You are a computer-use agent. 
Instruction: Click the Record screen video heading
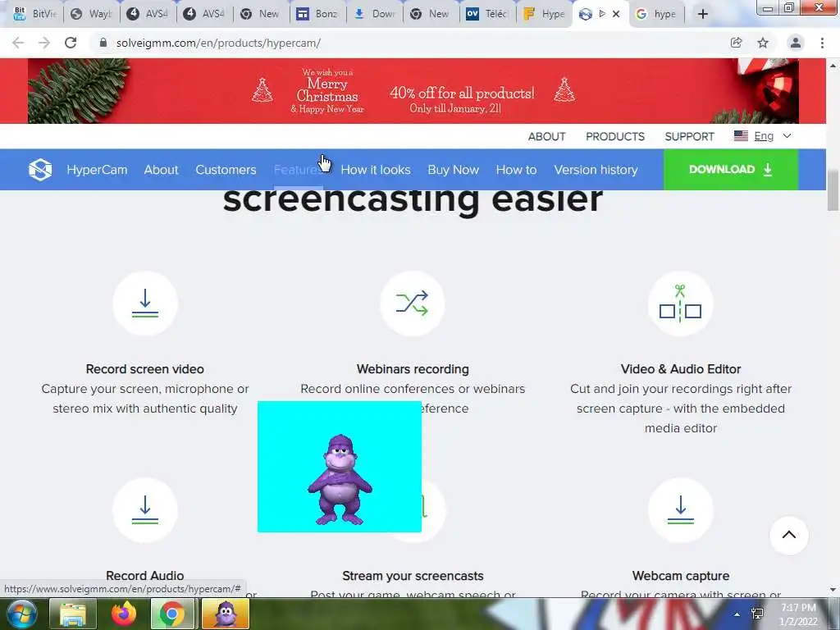pyautogui.click(x=144, y=369)
